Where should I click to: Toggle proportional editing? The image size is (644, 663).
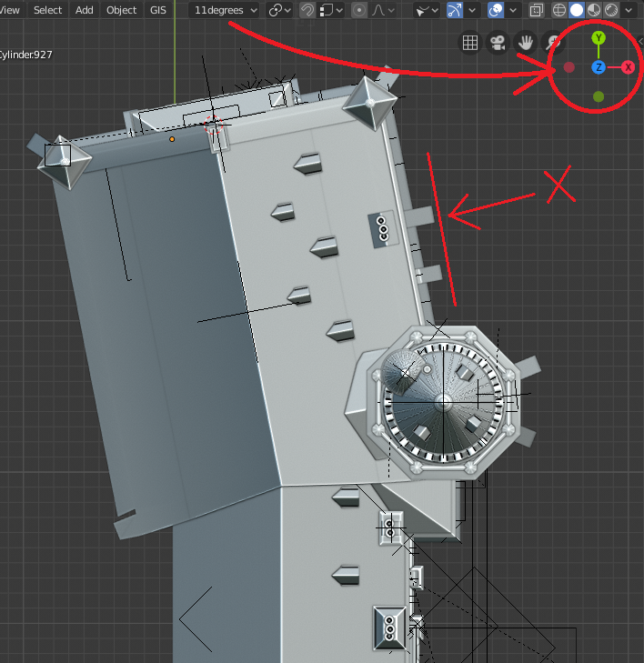(x=359, y=10)
